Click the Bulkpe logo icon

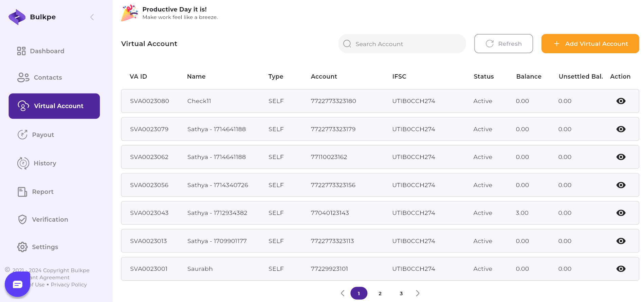point(17,17)
